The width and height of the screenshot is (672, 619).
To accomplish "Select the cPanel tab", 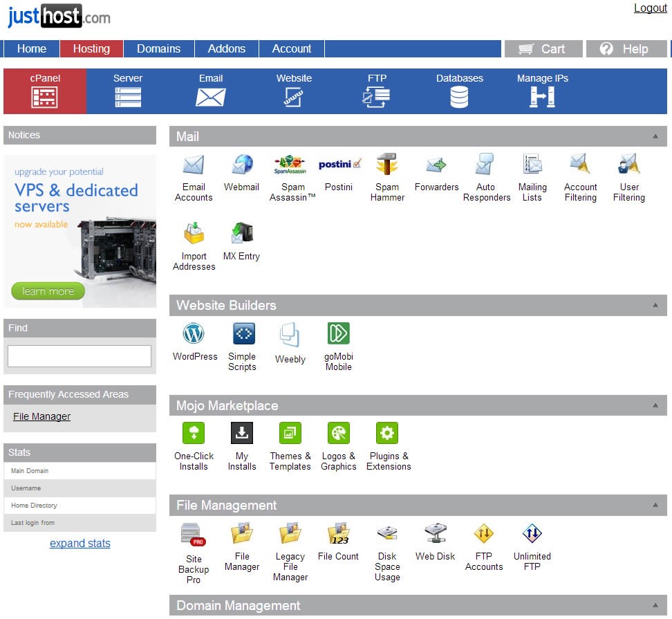I will [x=45, y=91].
